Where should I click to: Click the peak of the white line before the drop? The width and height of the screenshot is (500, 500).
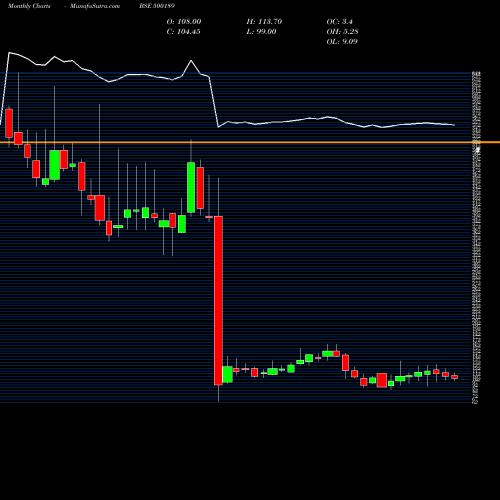[191, 61]
